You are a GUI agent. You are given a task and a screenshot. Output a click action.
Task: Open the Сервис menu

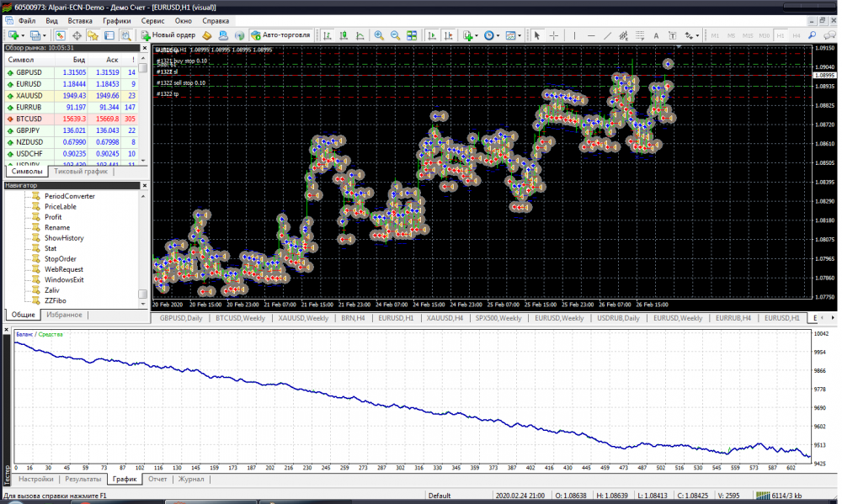point(152,19)
